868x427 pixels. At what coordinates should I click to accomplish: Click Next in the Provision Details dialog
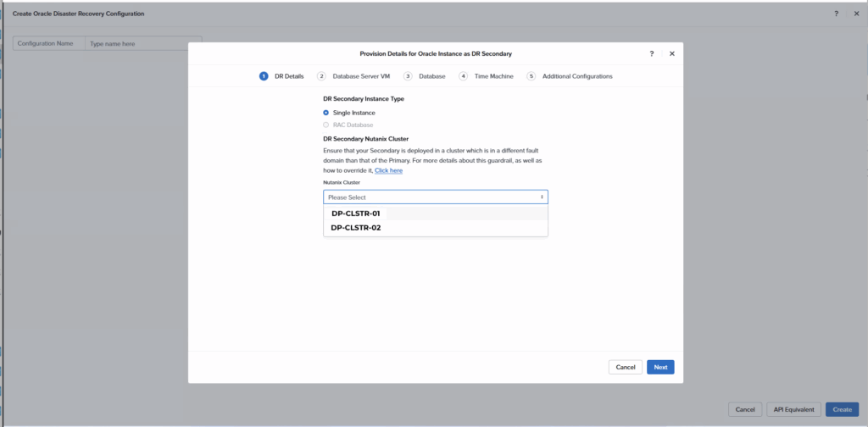[x=660, y=367]
